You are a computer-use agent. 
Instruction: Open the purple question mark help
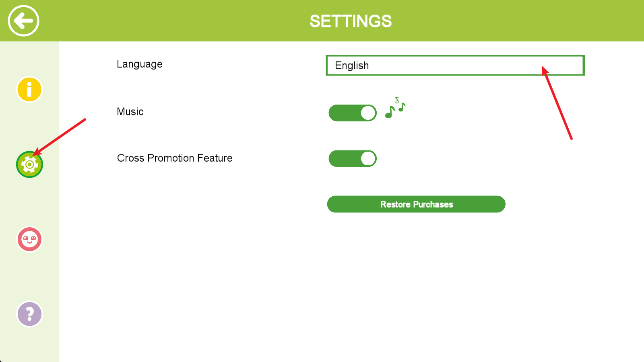(29, 314)
